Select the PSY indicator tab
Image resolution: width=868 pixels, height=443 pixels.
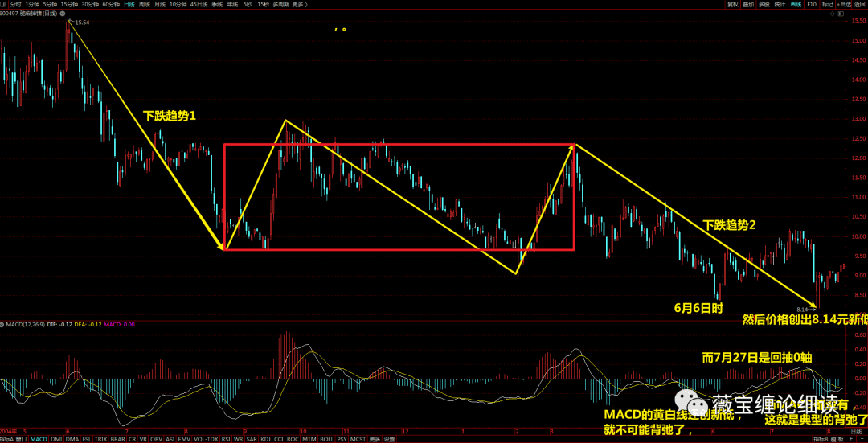point(342,439)
